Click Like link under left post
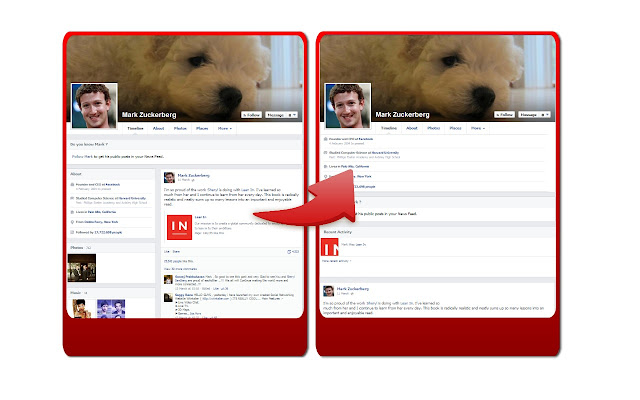640x400 pixels. click(x=166, y=251)
